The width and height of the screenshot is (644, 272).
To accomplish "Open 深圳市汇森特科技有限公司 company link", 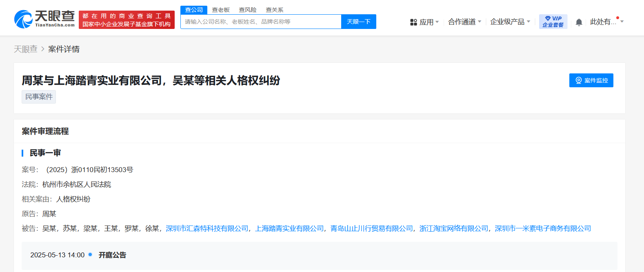I will [x=207, y=228].
